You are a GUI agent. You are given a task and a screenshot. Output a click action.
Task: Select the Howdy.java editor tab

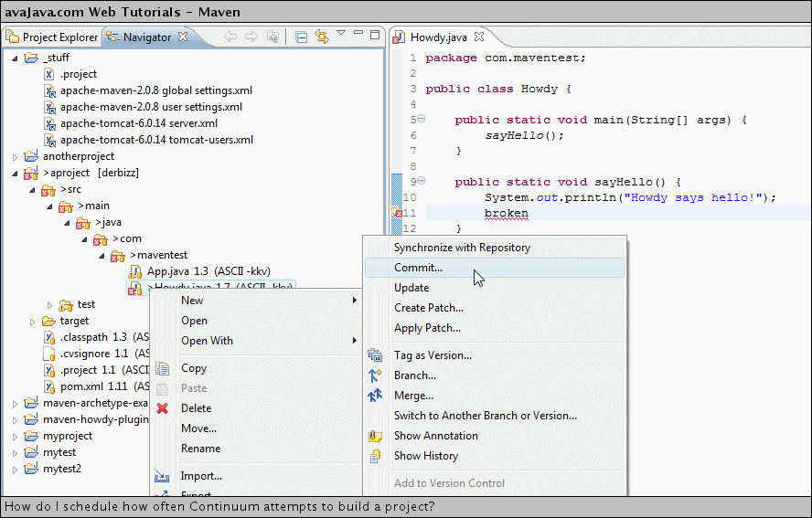(438, 37)
